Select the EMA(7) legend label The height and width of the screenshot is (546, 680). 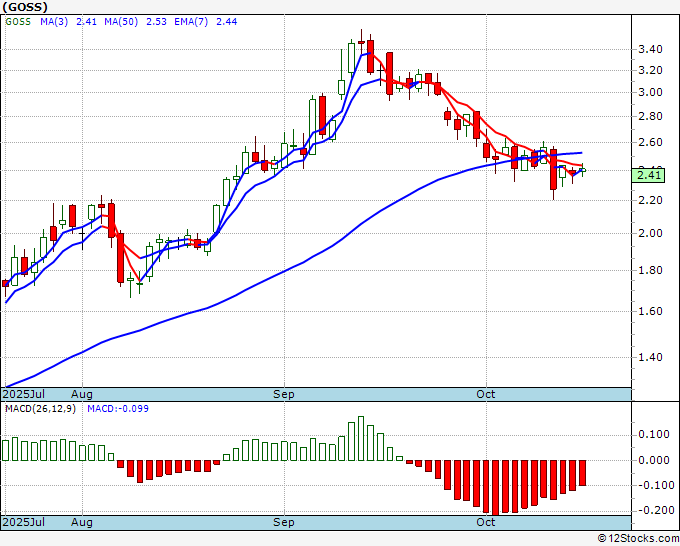191,22
